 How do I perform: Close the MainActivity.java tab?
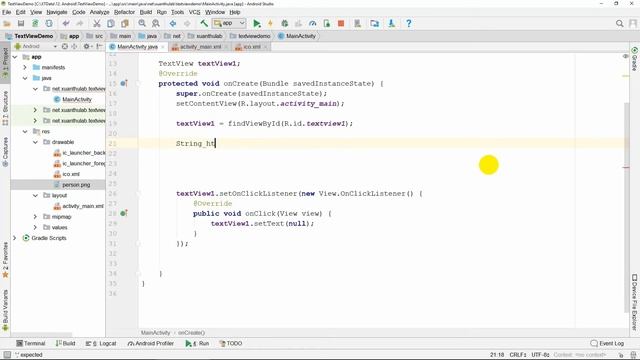pyautogui.click(x=163, y=47)
